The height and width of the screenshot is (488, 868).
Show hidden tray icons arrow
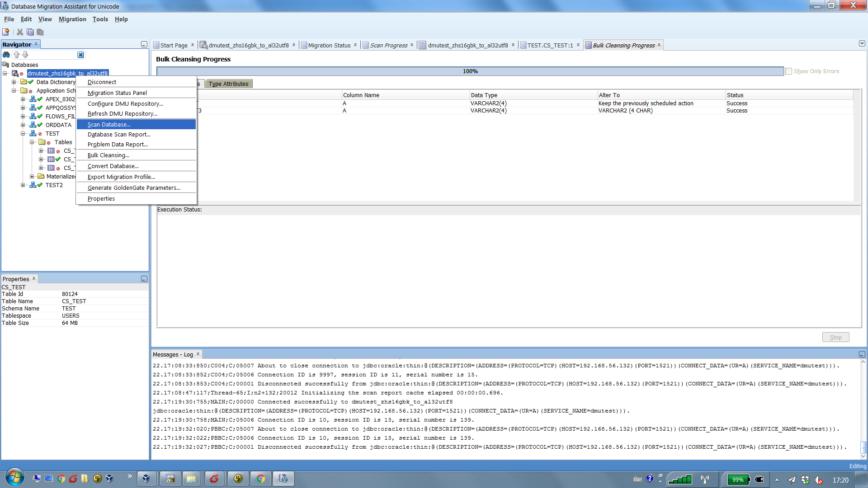(777, 480)
